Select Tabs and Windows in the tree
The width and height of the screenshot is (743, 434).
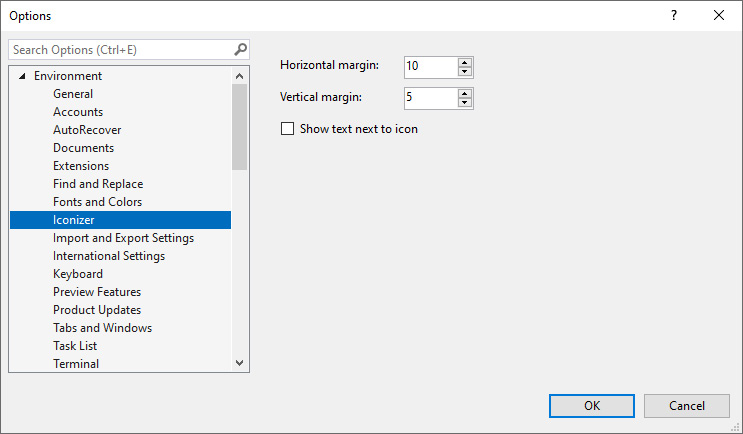pos(102,328)
